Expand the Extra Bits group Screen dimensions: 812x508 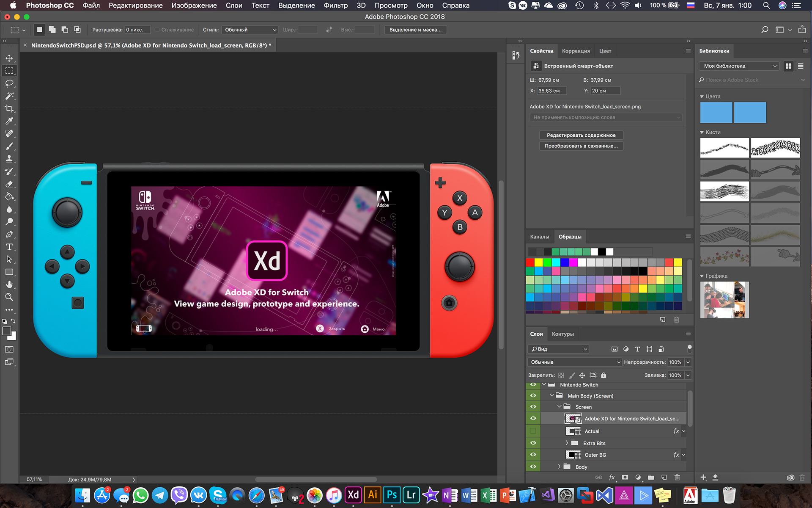[x=567, y=443]
